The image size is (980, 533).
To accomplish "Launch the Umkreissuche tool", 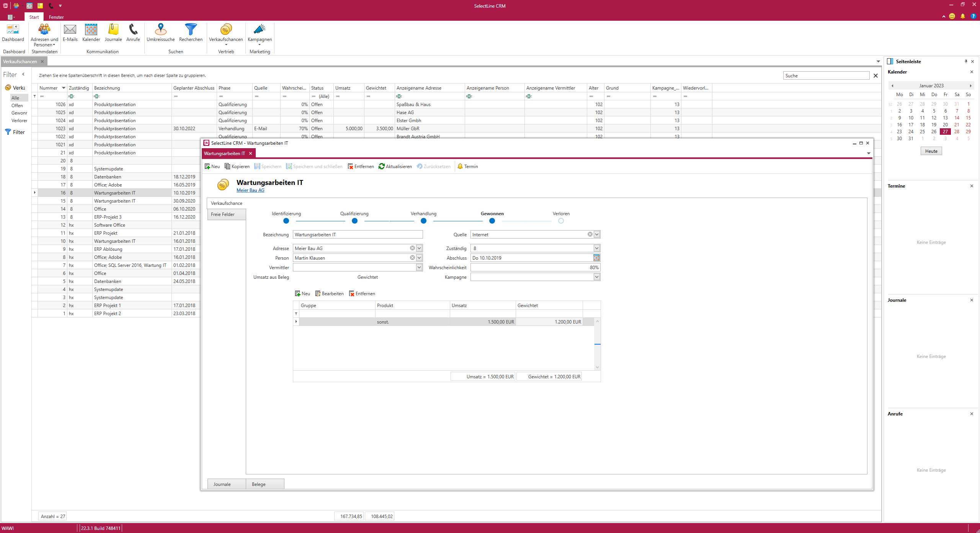I will pos(160,33).
